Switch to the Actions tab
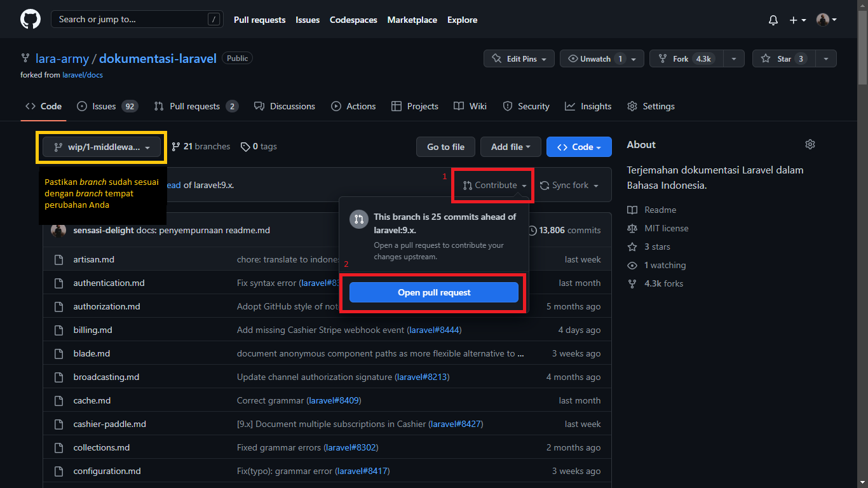 click(x=353, y=106)
